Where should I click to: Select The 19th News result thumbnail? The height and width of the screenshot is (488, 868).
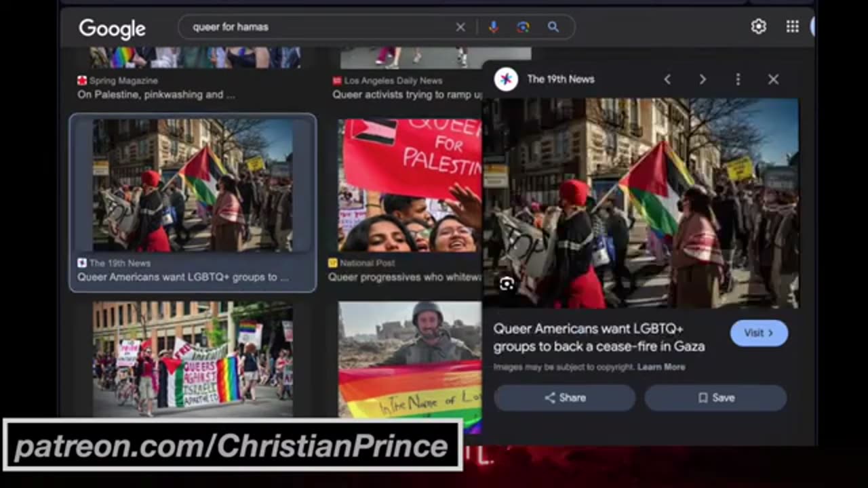193,186
